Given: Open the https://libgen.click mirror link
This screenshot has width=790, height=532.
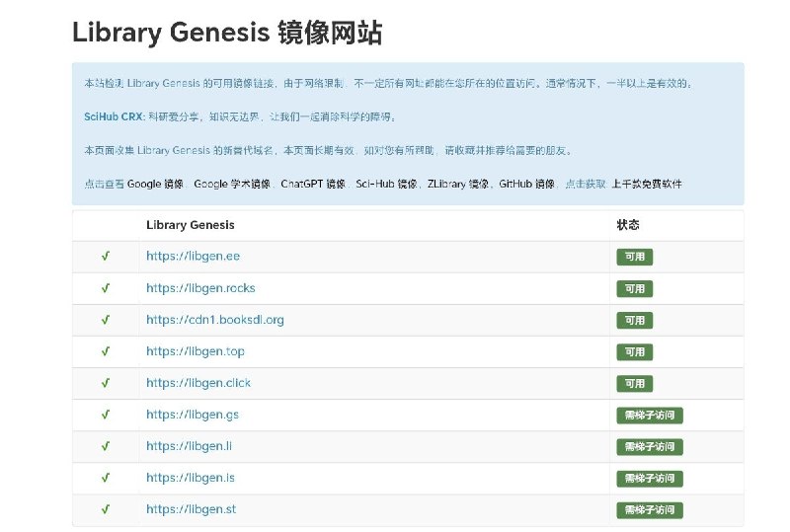Looking at the screenshot, I should [198, 383].
